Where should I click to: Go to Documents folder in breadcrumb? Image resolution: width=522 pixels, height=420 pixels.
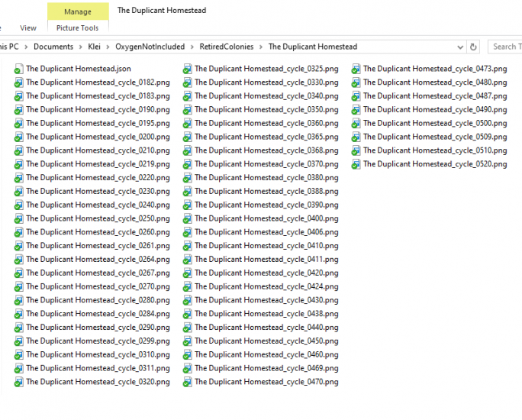click(53, 47)
